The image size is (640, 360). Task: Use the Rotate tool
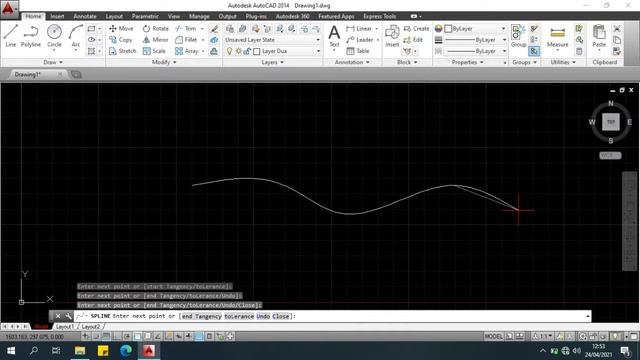[x=156, y=29]
